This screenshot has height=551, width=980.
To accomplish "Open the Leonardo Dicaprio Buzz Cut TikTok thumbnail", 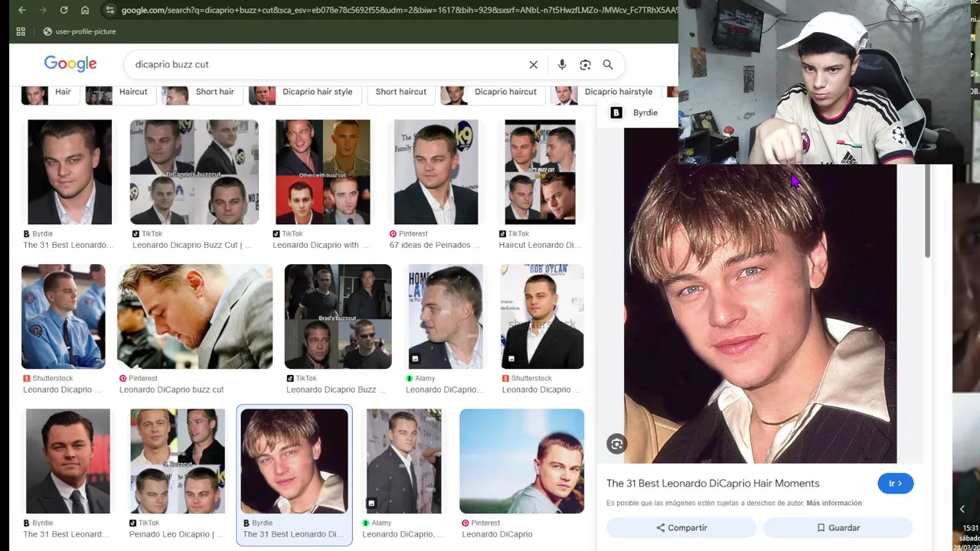I will coord(194,172).
